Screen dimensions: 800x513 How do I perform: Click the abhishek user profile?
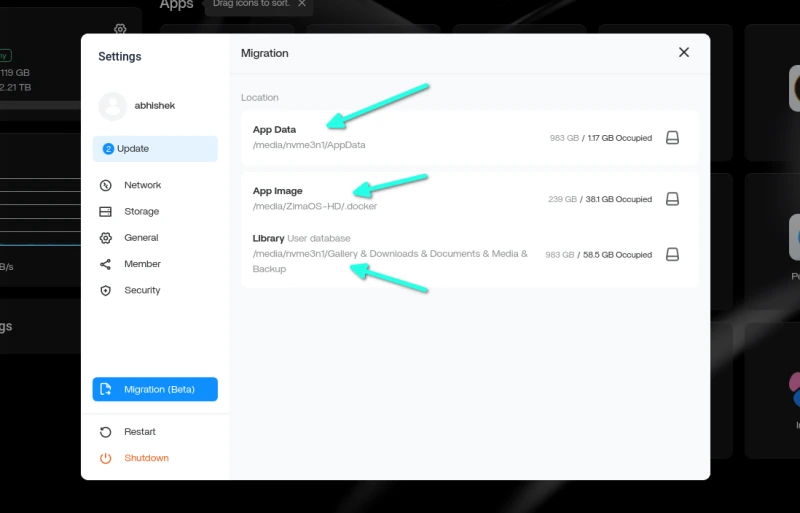point(137,106)
